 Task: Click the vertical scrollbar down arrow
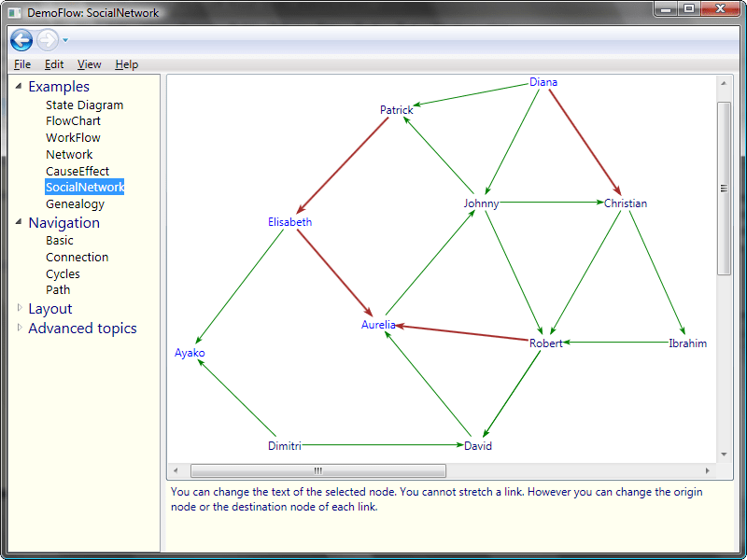click(725, 455)
